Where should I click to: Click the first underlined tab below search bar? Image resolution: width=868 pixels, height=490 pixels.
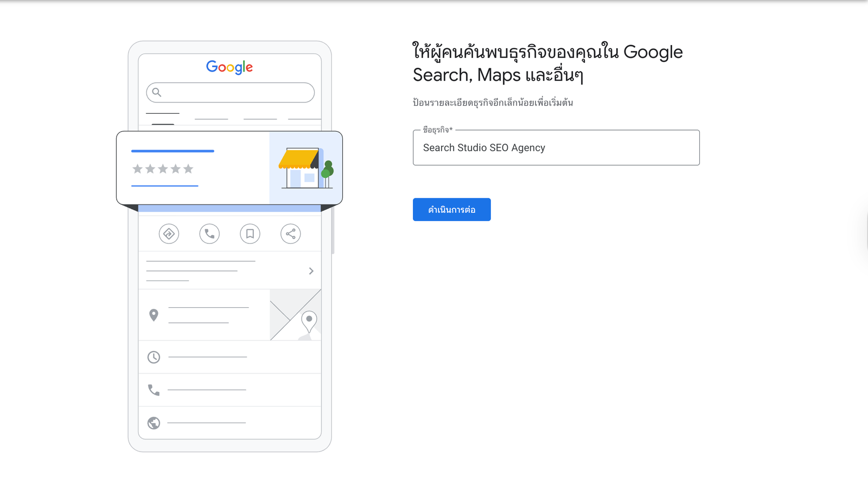(x=163, y=114)
